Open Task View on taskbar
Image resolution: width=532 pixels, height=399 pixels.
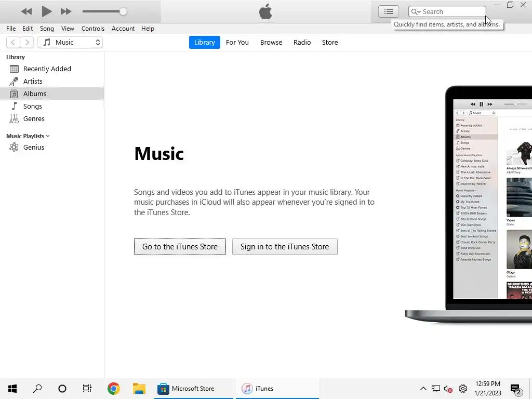87,389
